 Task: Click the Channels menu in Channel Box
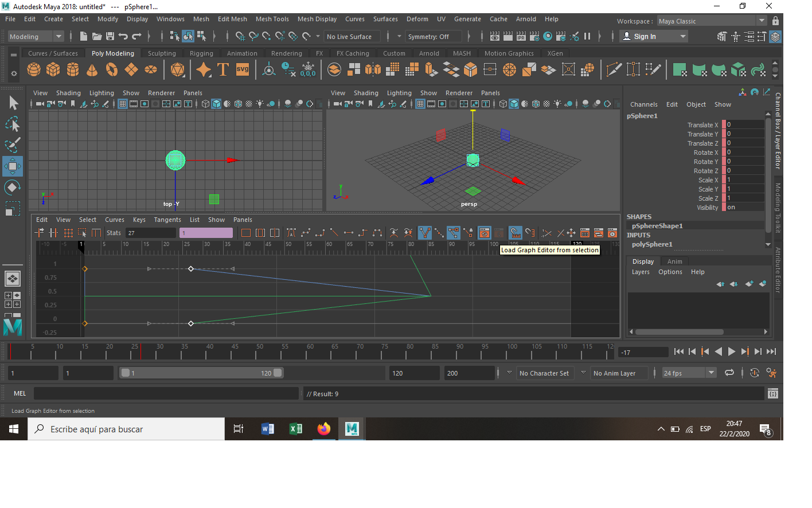click(x=643, y=104)
